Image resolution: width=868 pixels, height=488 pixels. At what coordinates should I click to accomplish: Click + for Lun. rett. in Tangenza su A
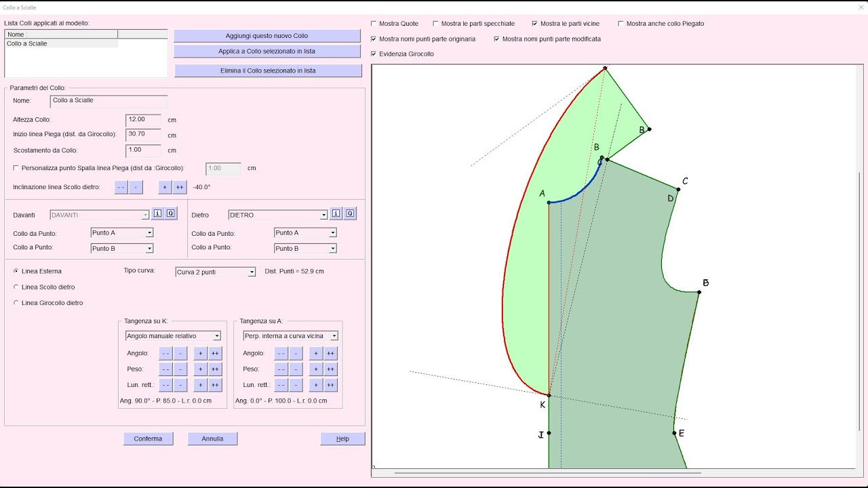316,385
